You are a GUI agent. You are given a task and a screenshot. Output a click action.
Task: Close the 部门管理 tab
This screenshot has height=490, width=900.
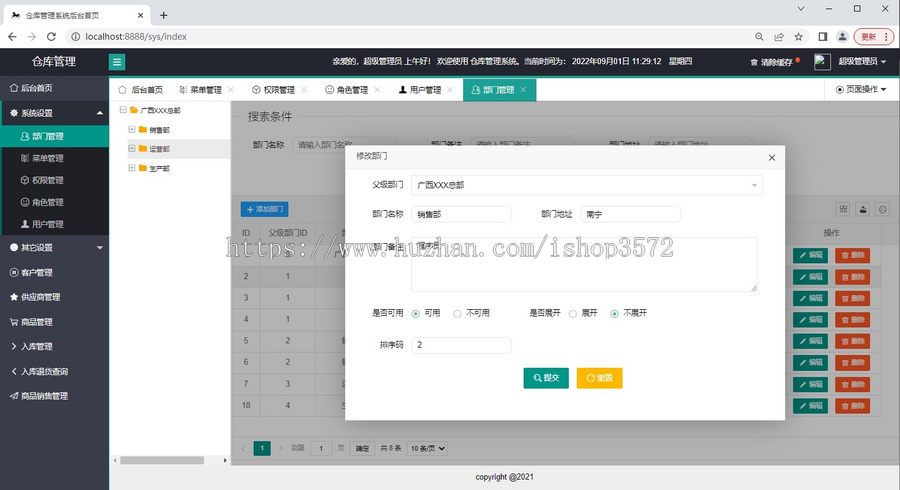(x=523, y=90)
